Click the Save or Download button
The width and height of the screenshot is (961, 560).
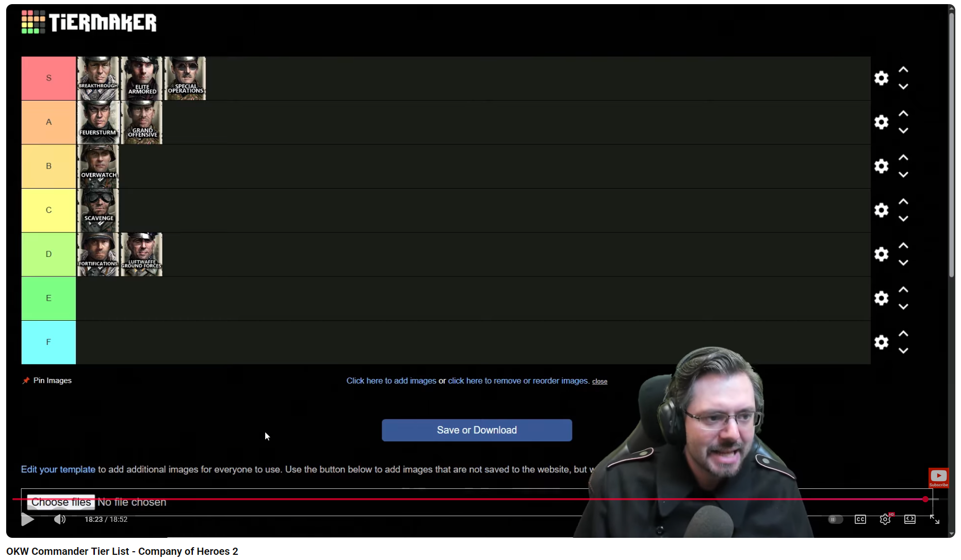477,430
